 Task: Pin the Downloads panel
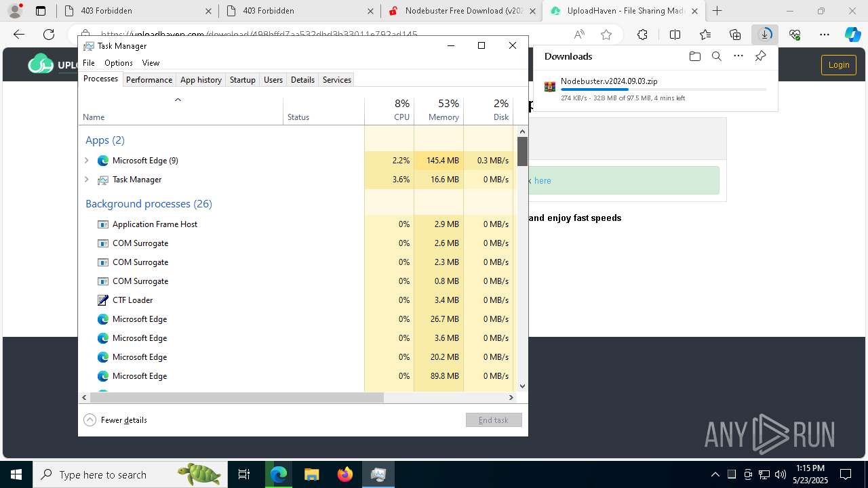(760, 56)
